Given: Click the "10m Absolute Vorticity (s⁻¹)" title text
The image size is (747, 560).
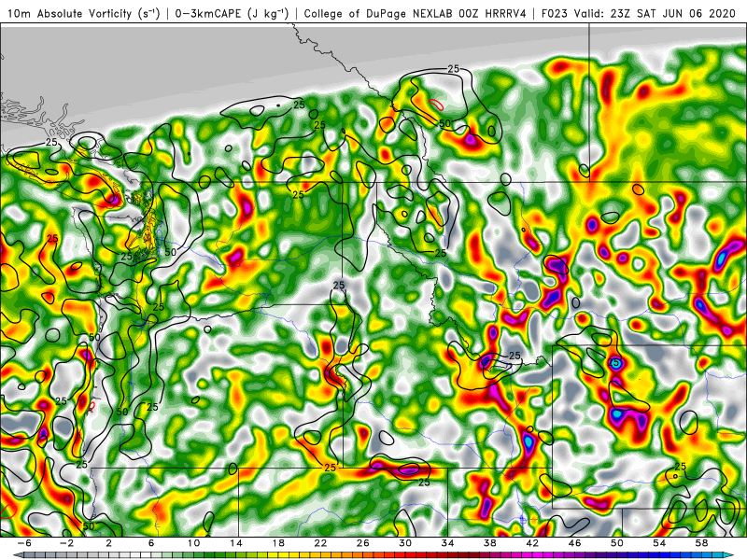Looking at the screenshot, I should 84,13.
